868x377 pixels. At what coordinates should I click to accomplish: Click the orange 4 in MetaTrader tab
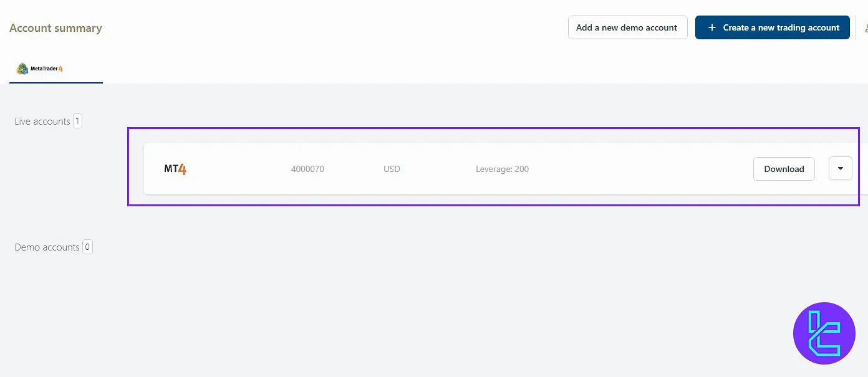point(60,69)
